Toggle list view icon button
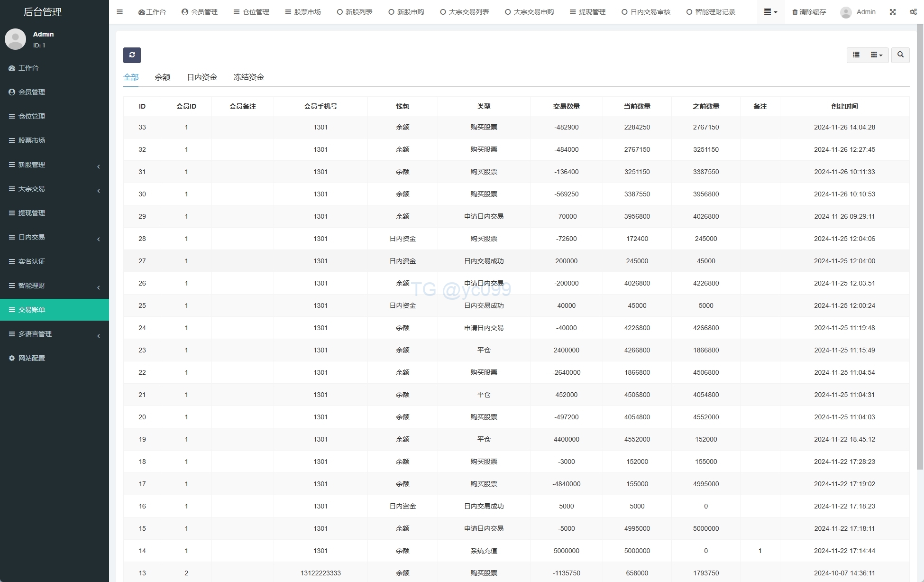The width and height of the screenshot is (924, 582). point(856,55)
